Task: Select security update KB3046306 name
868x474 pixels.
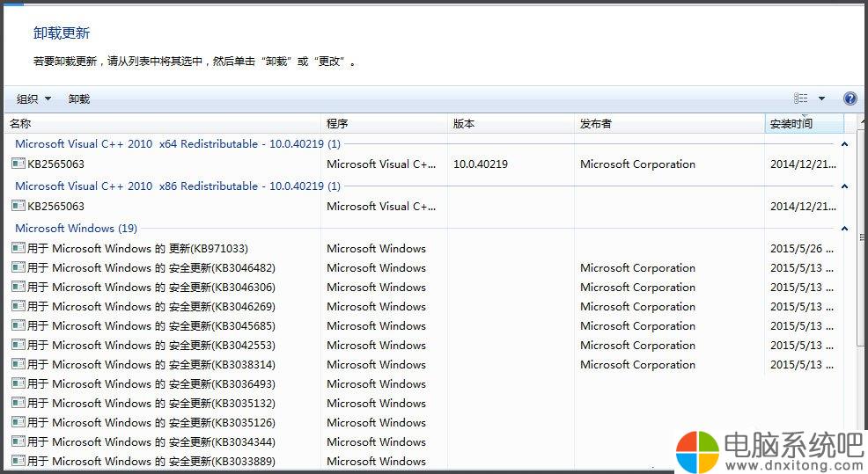Action: pos(151,287)
